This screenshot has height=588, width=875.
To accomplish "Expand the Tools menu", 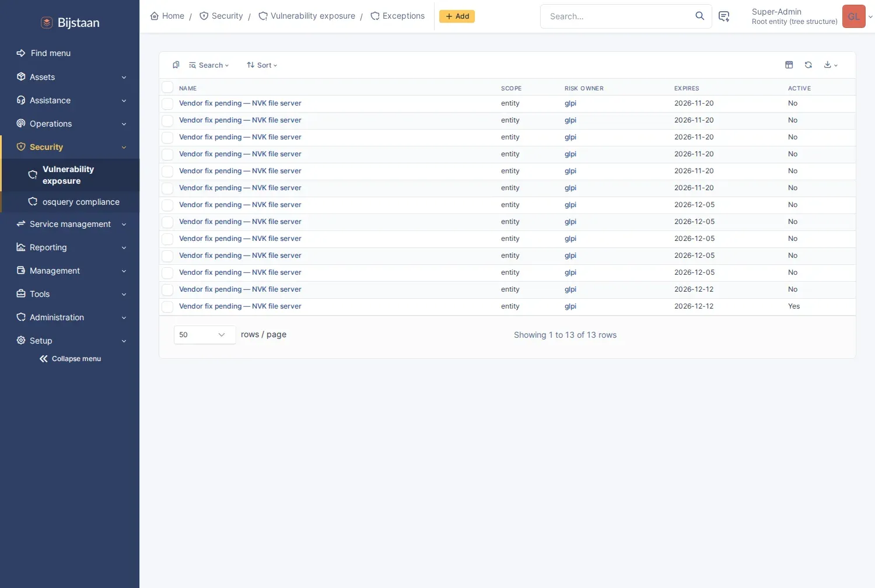I will 69,294.
